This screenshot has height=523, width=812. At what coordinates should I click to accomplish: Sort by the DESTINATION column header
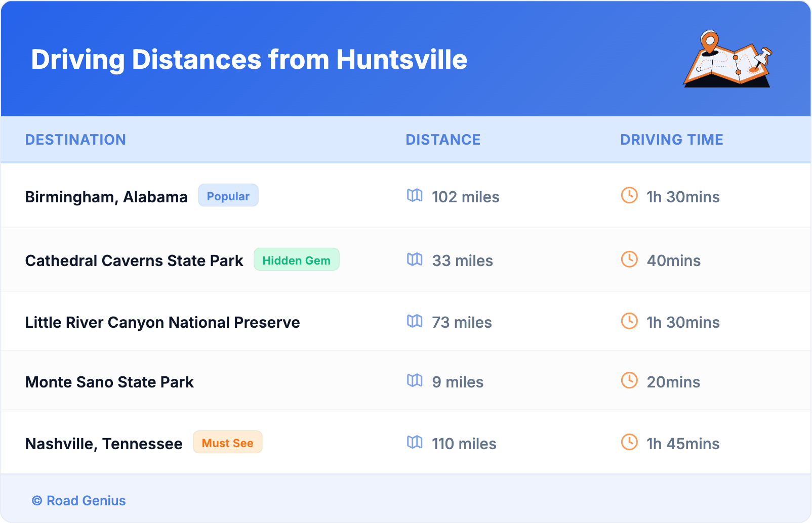(x=76, y=140)
